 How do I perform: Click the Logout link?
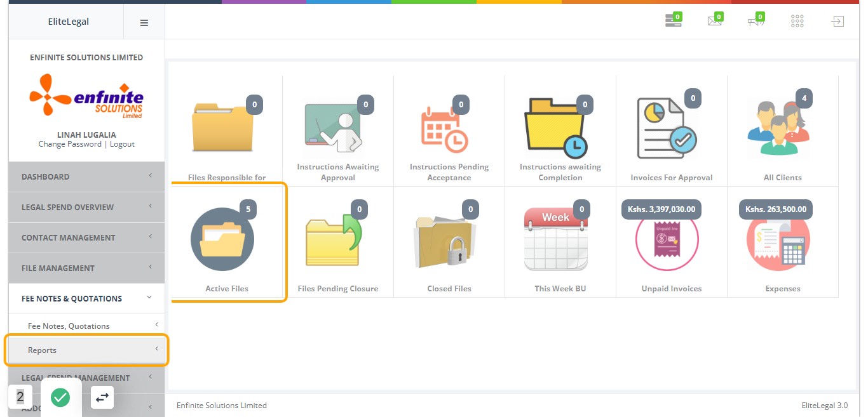pos(122,144)
